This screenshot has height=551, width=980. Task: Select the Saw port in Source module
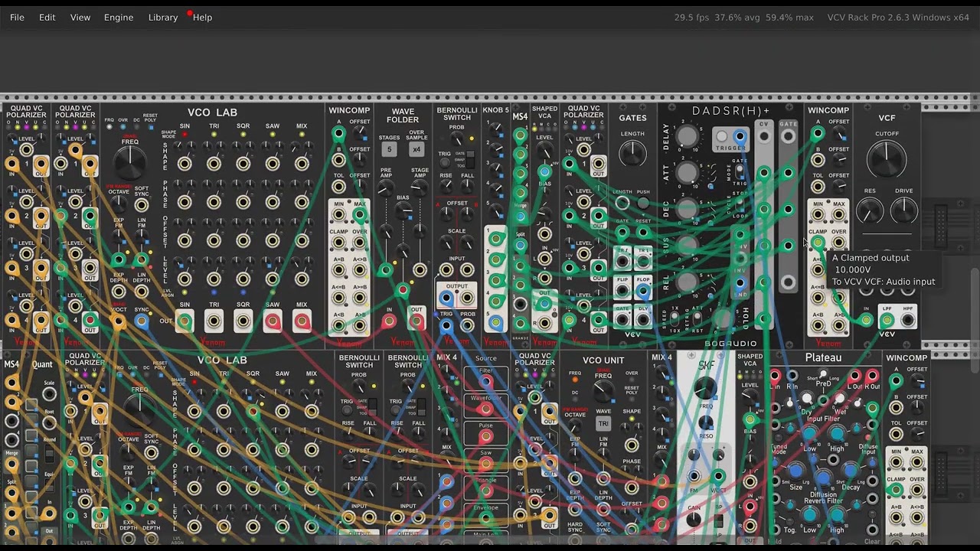click(x=485, y=464)
